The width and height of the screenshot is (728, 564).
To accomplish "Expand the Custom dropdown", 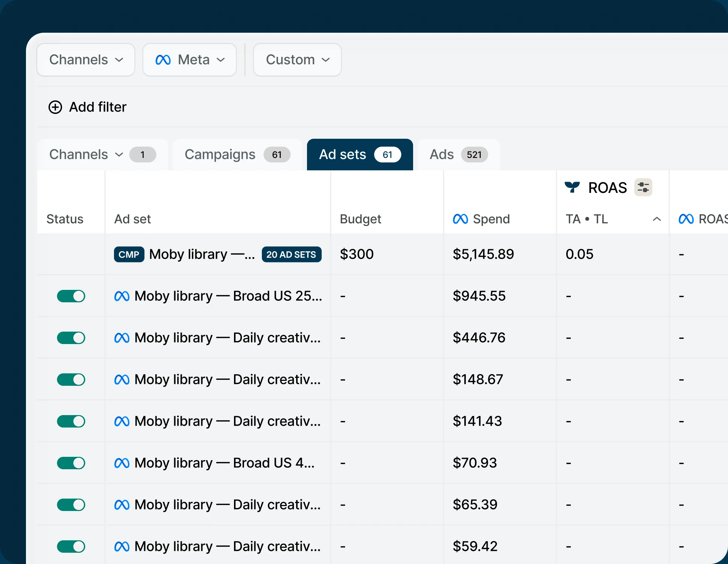I will (x=297, y=60).
